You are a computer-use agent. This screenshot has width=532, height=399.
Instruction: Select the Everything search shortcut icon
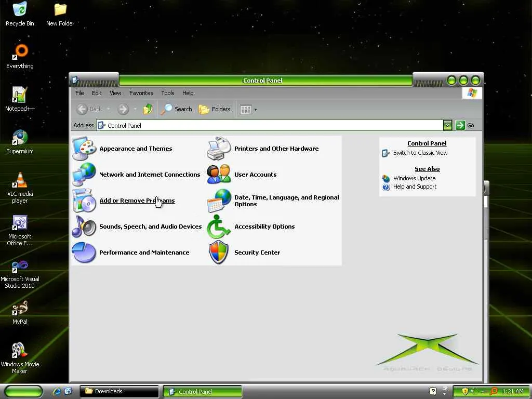20,56
